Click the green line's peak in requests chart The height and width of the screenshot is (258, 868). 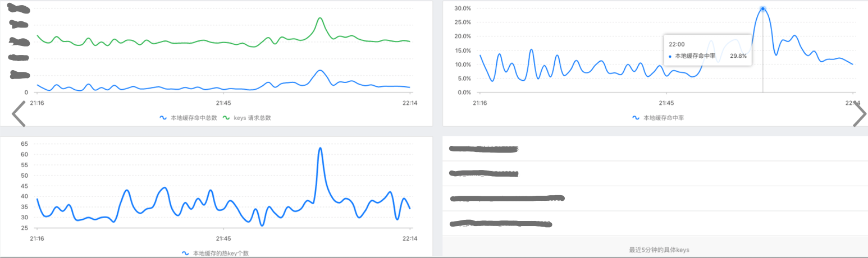(x=319, y=18)
